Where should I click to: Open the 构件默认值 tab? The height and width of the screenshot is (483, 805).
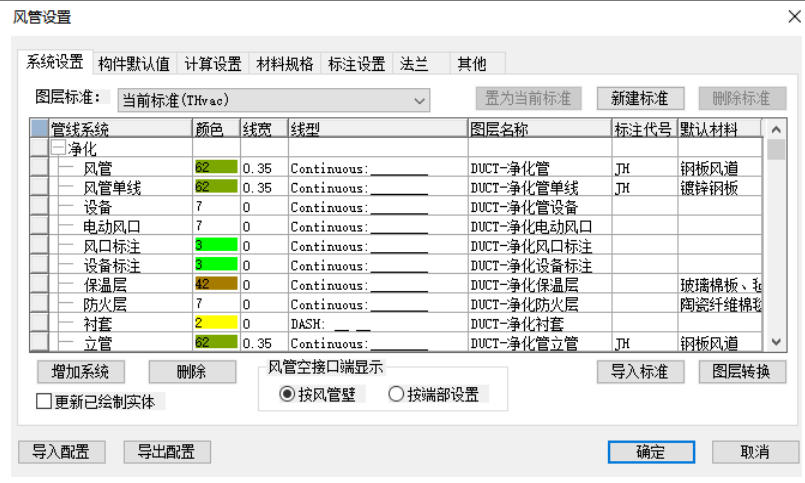pyautogui.click(x=134, y=64)
